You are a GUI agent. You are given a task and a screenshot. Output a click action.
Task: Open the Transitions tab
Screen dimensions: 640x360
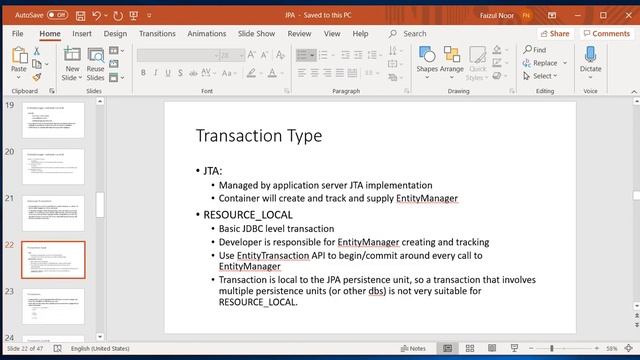click(157, 33)
